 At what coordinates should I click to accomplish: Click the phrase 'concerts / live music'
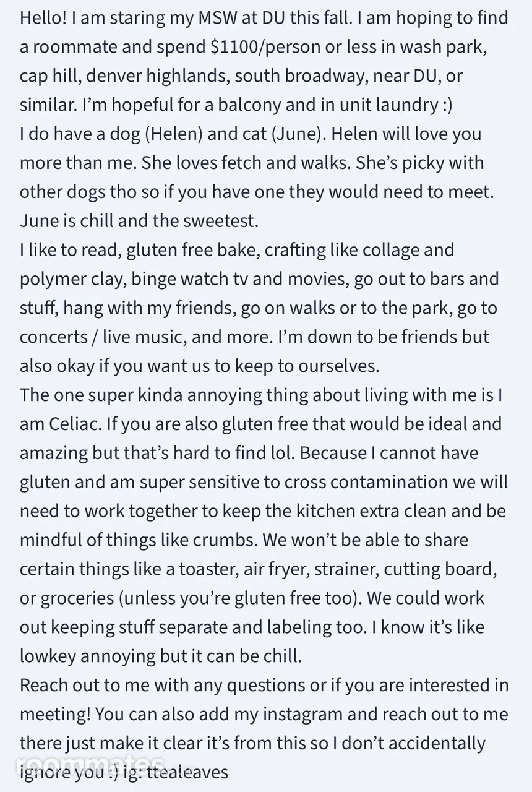point(103,337)
